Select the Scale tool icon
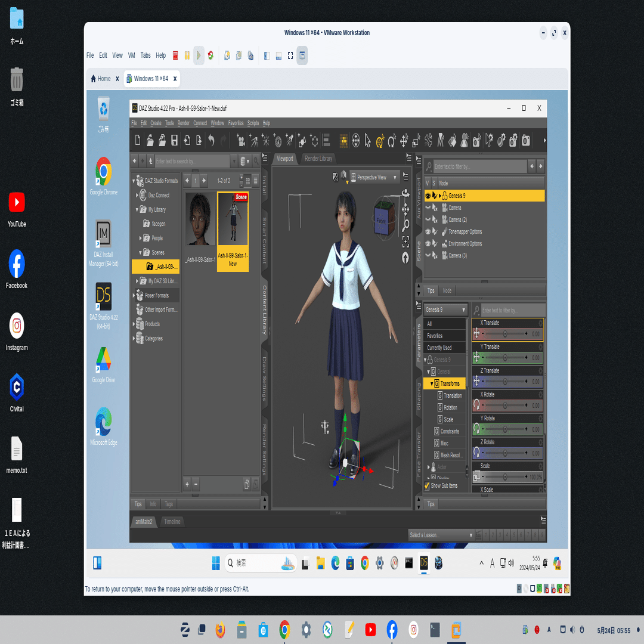 coord(416,140)
